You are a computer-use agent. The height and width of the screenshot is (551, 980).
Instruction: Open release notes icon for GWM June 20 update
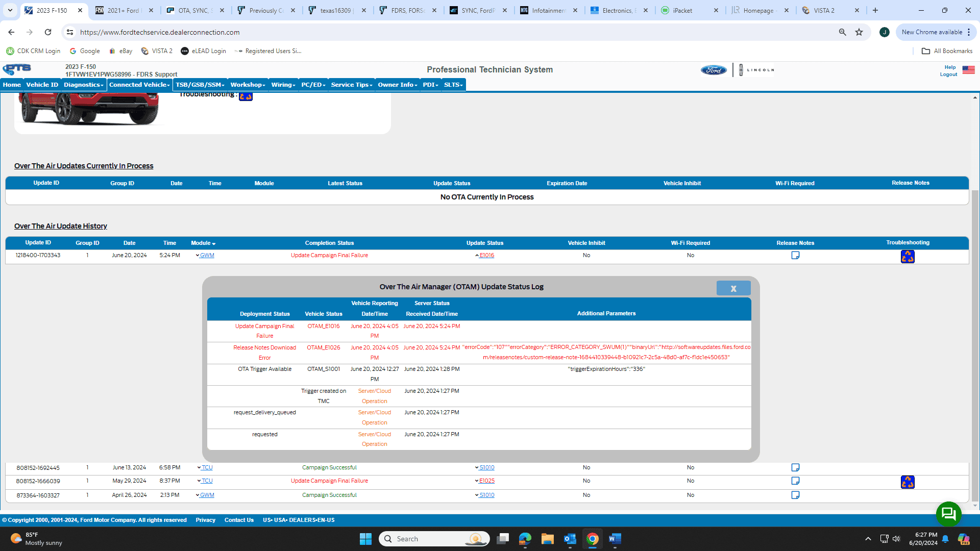pos(795,255)
